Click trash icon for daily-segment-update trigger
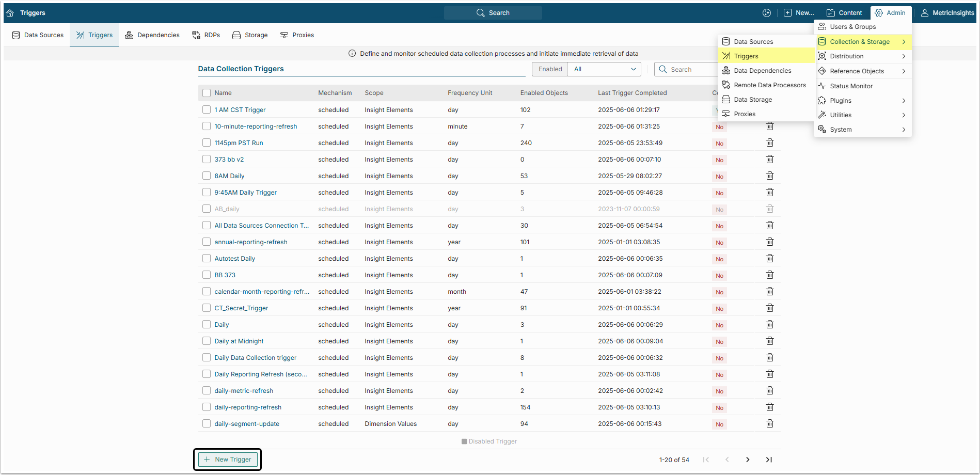Screen dimensions: 980x475 click(769, 424)
